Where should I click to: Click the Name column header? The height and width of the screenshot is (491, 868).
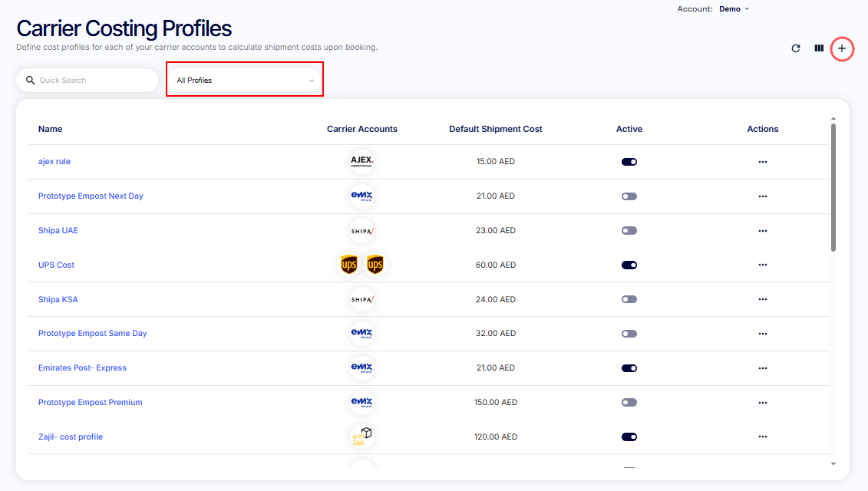[x=51, y=129]
